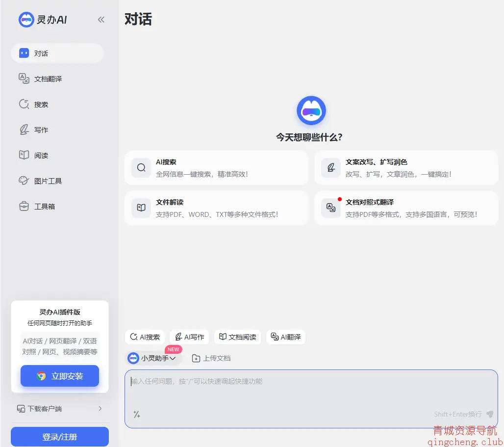Click the 登录/注册 button
Screen dimensions: 504x447
(x=59, y=436)
